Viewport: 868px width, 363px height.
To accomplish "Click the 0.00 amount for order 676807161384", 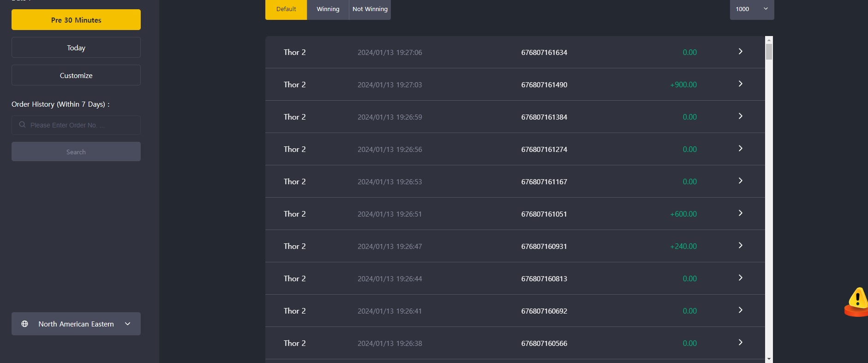I will pos(690,117).
